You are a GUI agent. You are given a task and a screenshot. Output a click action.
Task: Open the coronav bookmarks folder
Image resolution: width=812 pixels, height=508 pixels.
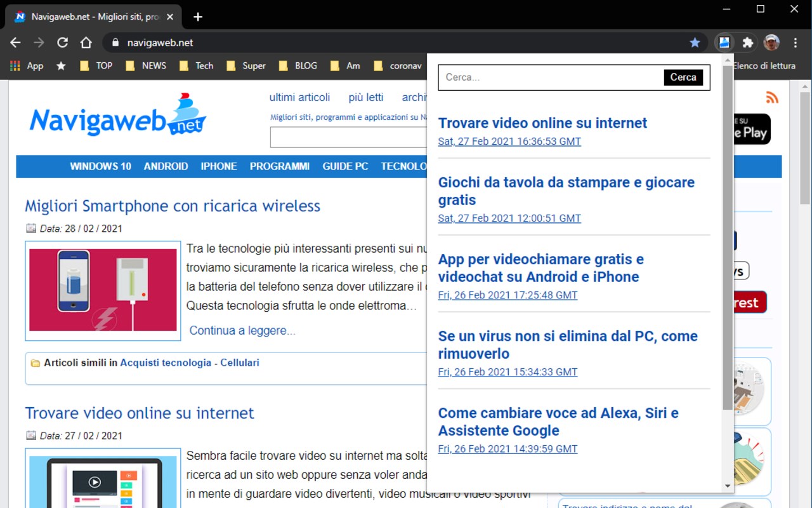(398, 65)
